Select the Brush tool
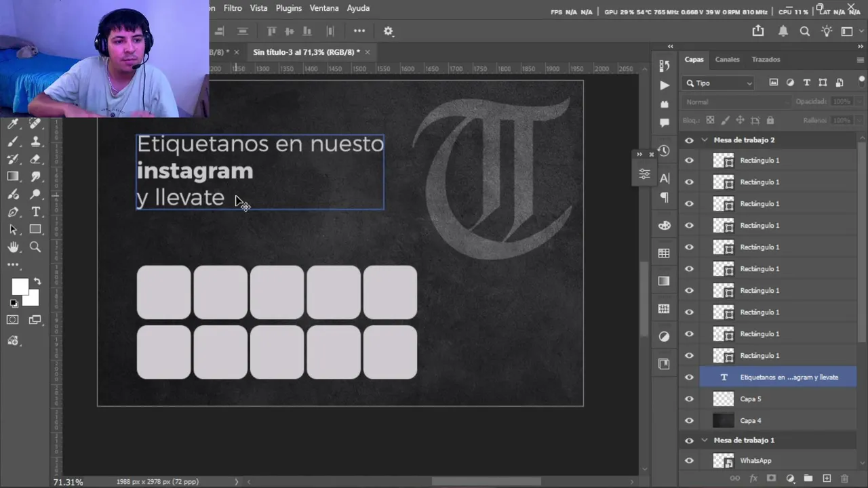Screen dimensions: 868x488 point(13,141)
